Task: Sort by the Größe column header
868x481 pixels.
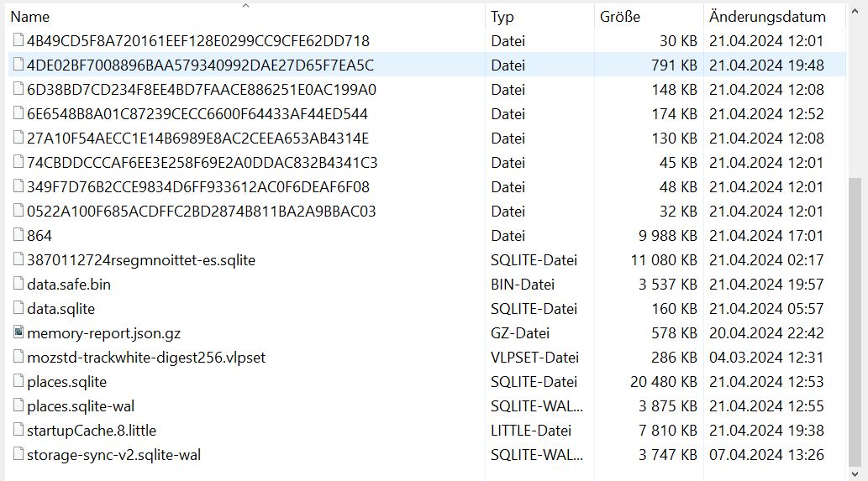Action: pyautogui.click(x=620, y=17)
